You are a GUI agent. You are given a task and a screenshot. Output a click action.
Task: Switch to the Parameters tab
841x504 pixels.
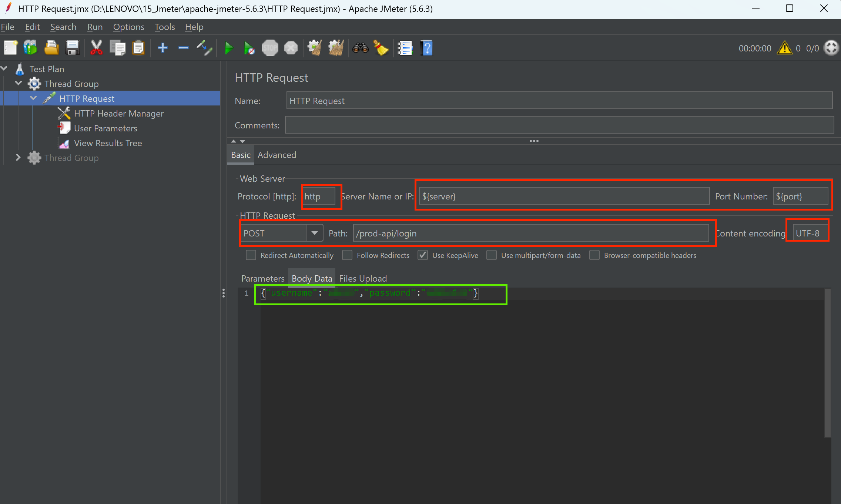click(x=263, y=279)
